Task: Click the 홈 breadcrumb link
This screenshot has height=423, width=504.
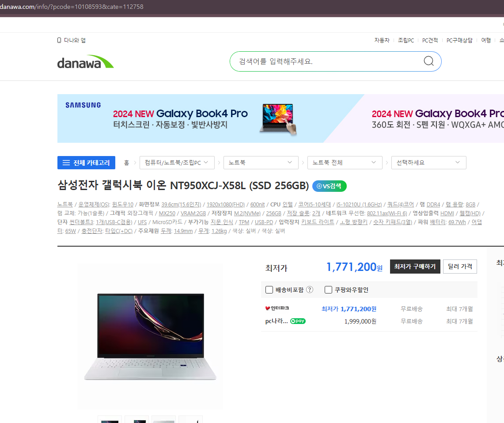Action: tap(127, 163)
